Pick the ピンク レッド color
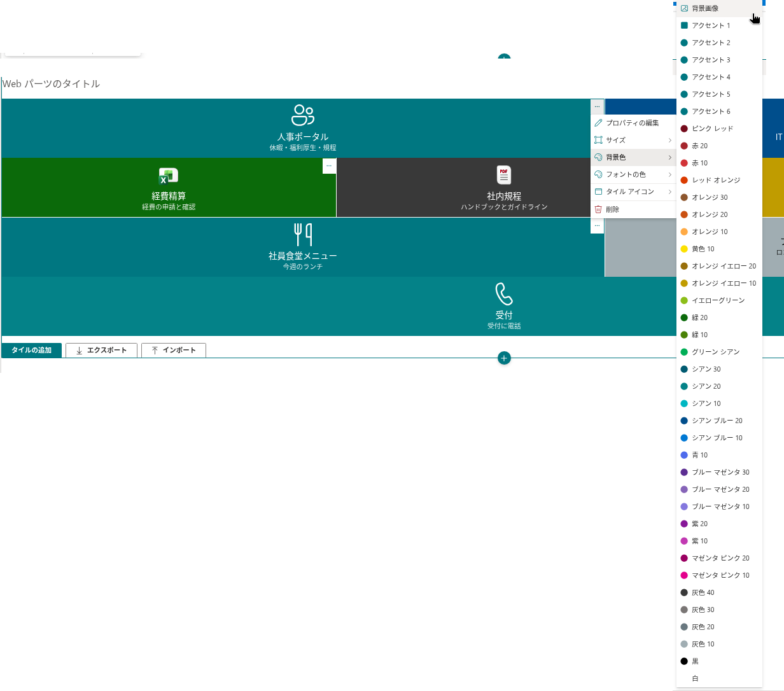Image resolution: width=784 pixels, height=691 pixels. (719, 129)
